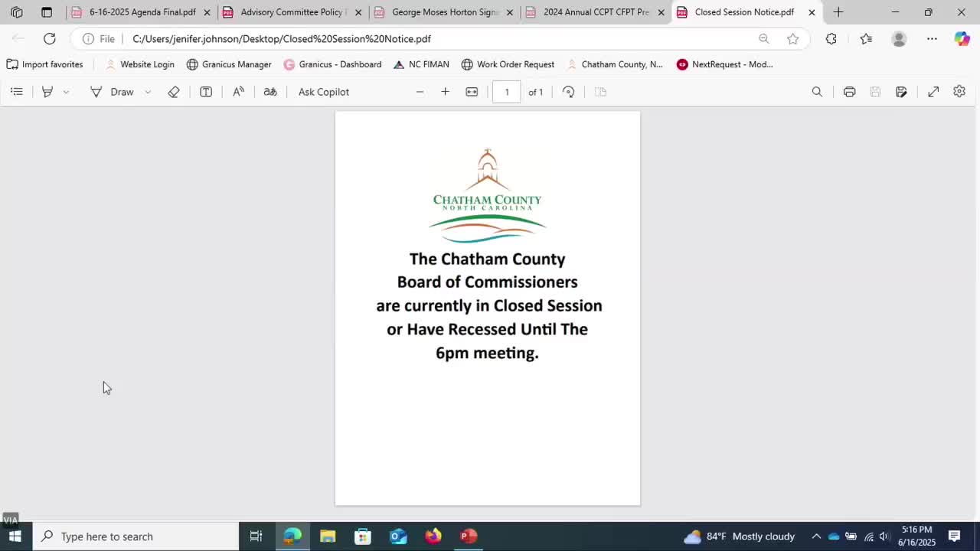Open Ask Copilot
980x551 pixels.
click(x=324, y=92)
